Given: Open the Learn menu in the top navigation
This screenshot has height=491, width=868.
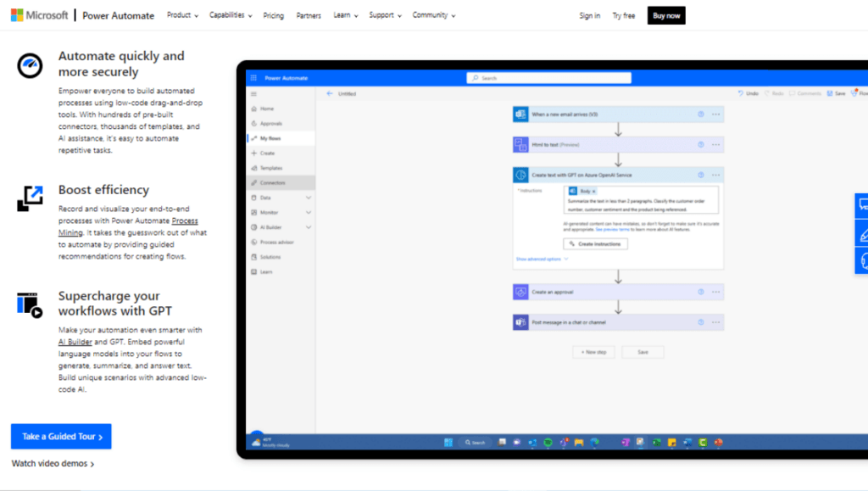Looking at the screenshot, I should pyautogui.click(x=342, y=14).
